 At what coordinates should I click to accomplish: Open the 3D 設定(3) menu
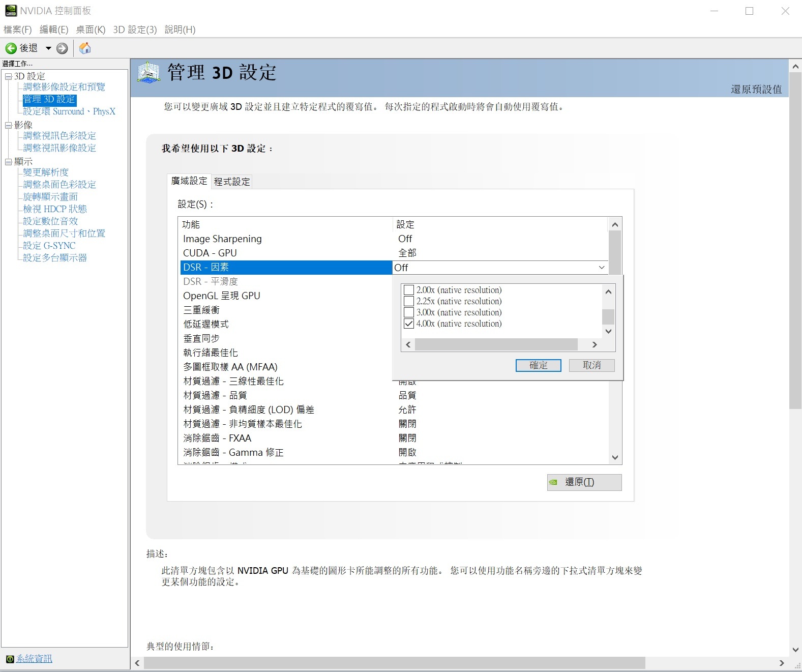click(135, 30)
